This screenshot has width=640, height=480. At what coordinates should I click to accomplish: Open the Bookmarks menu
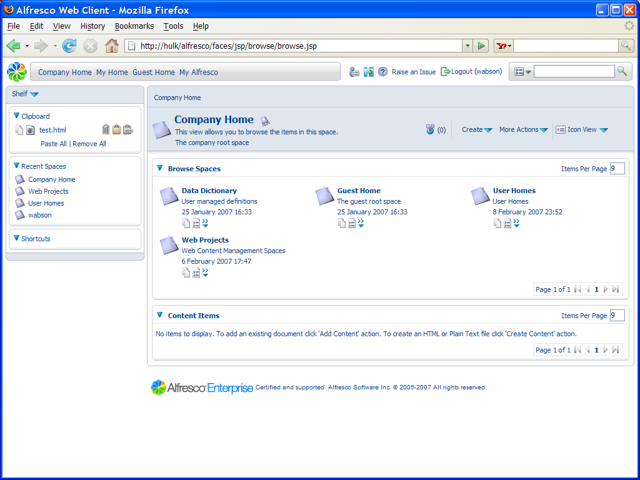[134, 26]
